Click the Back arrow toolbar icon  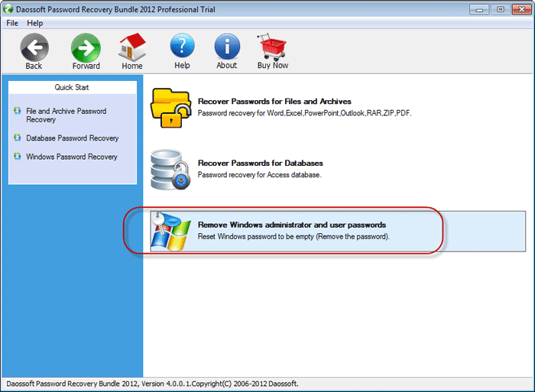click(34, 47)
